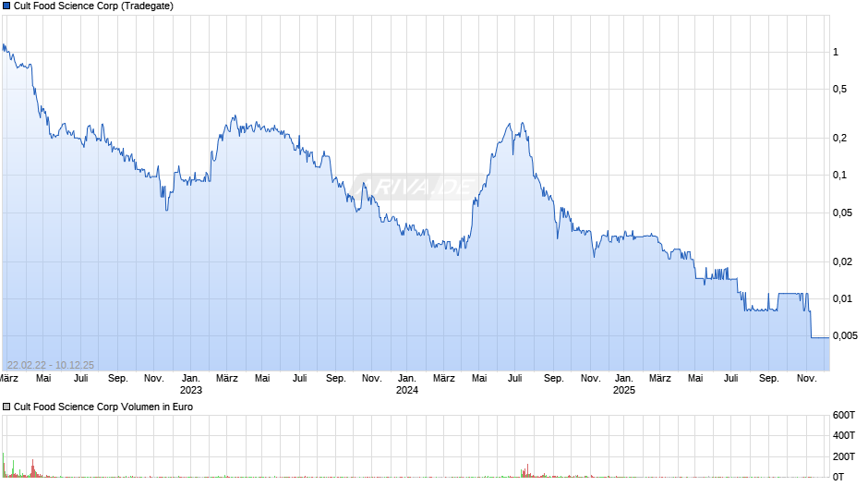Image resolution: width=868 pixels, height=486 pixels.
Task: Click the volume axis label '0T'
Action: click(x=838, y=477)
